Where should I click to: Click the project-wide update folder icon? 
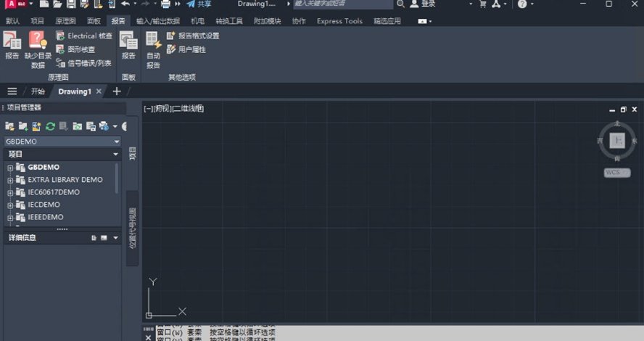pos(77,126)
